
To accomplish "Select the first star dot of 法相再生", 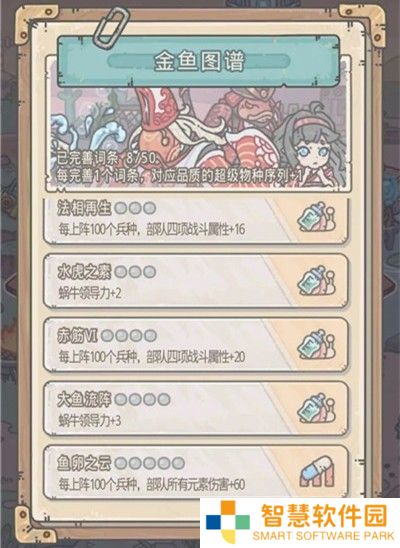I will [121, 208].
